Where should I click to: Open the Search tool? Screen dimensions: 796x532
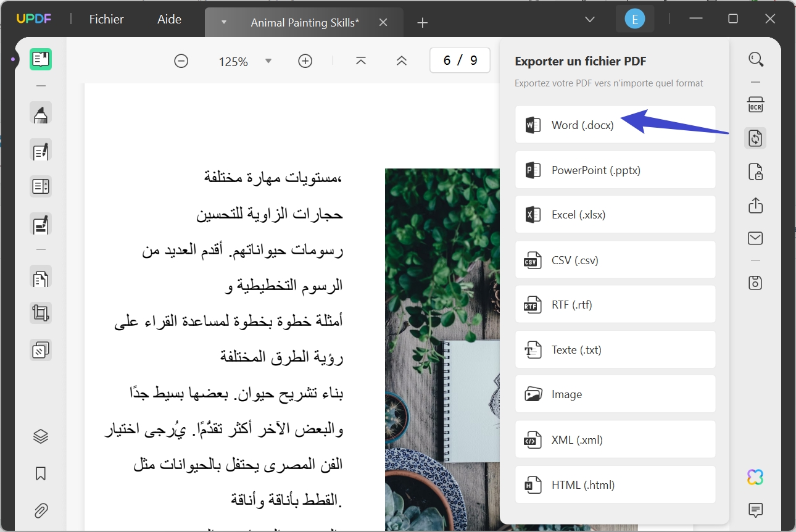point(755,59)
